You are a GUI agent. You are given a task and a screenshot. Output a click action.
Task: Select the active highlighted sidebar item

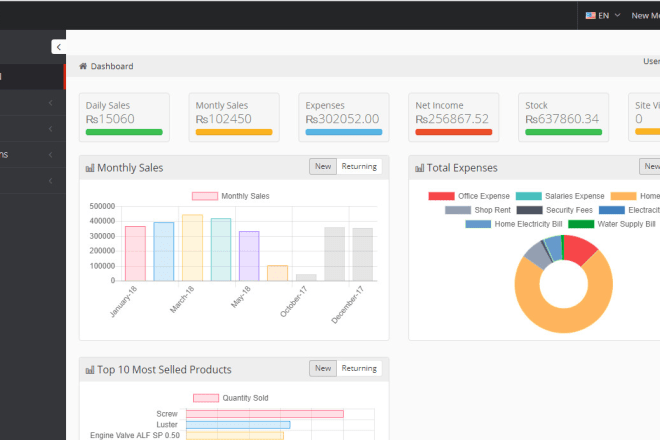point(32,77)
